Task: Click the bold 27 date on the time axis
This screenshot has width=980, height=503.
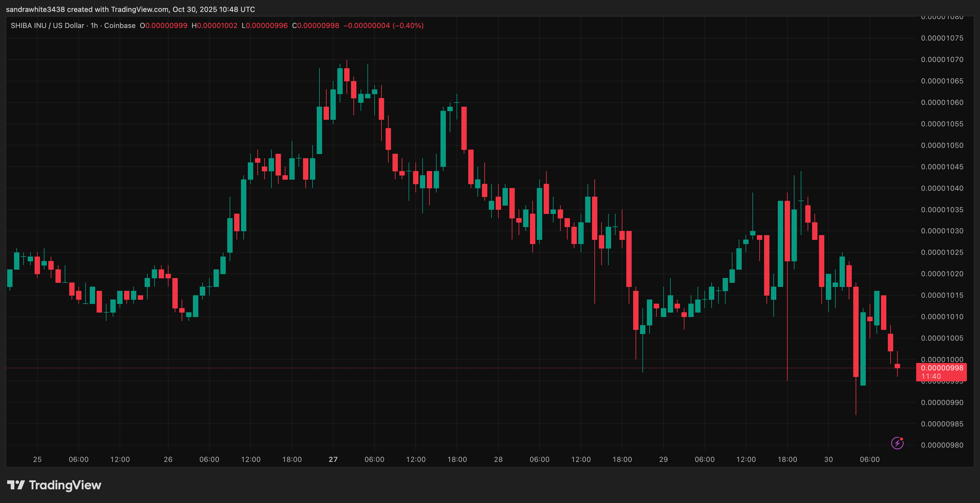Action: click(333, 459)
